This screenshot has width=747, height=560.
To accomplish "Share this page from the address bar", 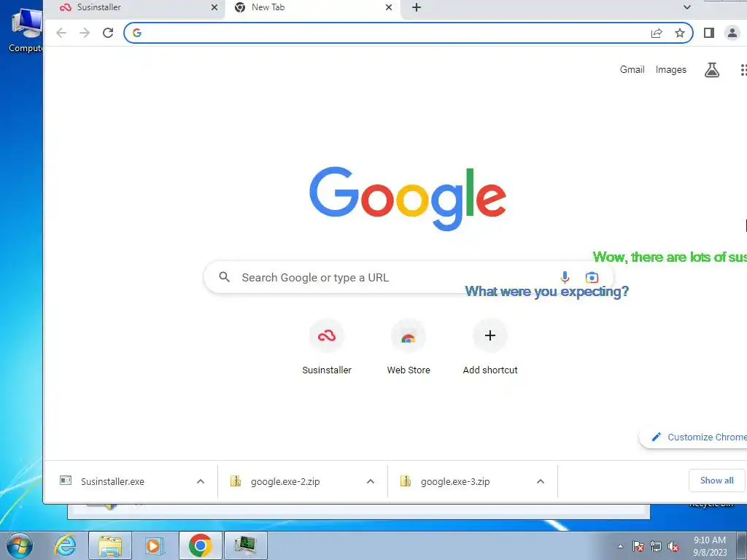I will point(657,33).
